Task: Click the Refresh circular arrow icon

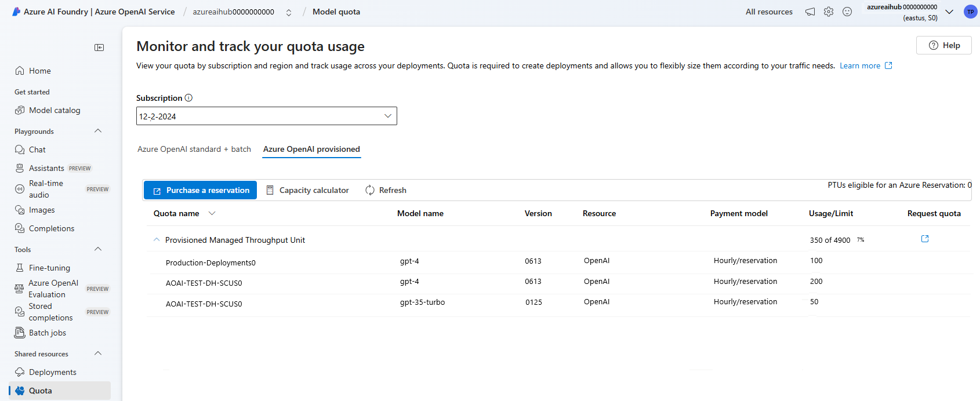Action: click(370, 190)
